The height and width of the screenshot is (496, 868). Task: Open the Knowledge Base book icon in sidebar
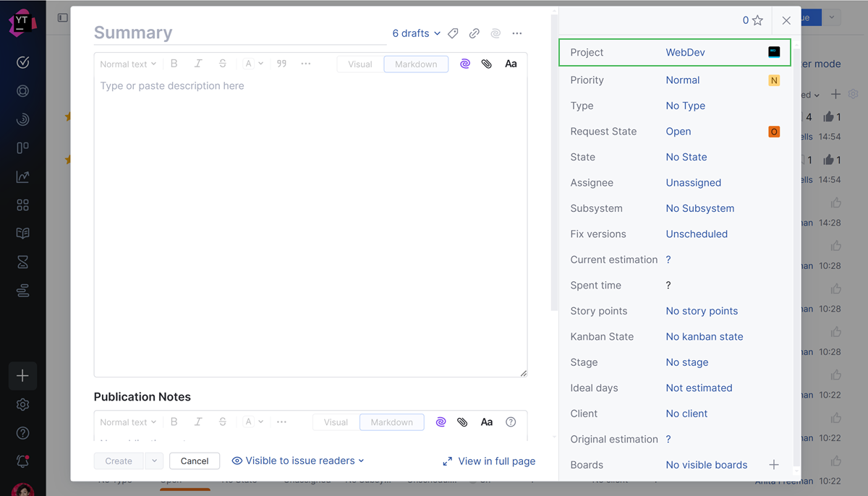22,234
